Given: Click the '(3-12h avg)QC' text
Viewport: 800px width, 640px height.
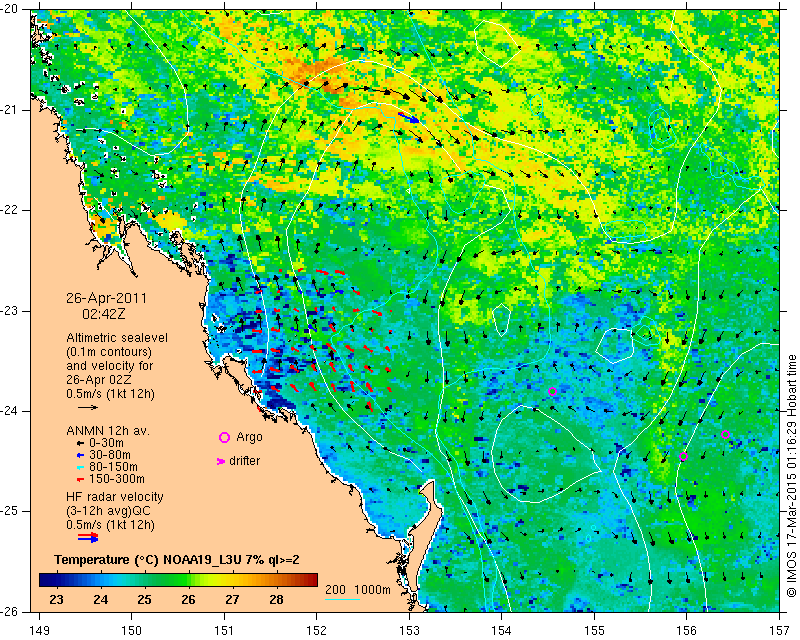Looking at the screenshot, I should pyautogui.click(x=108, y=511).
